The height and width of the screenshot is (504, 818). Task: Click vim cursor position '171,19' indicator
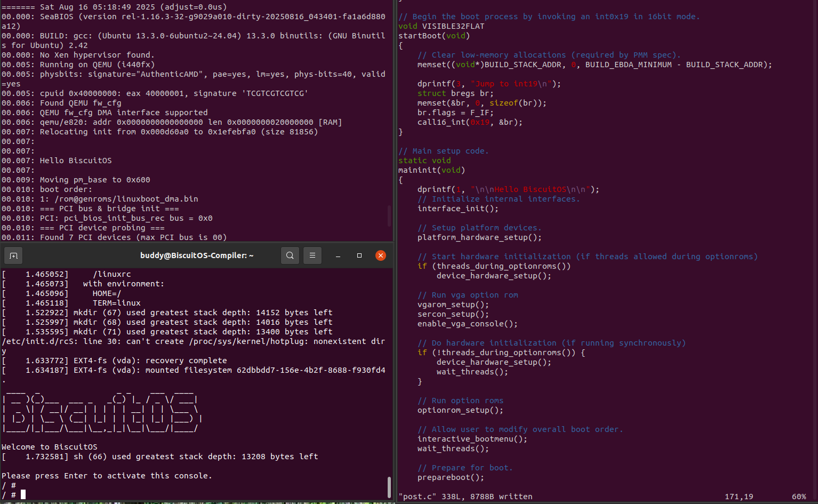[739, 497]
